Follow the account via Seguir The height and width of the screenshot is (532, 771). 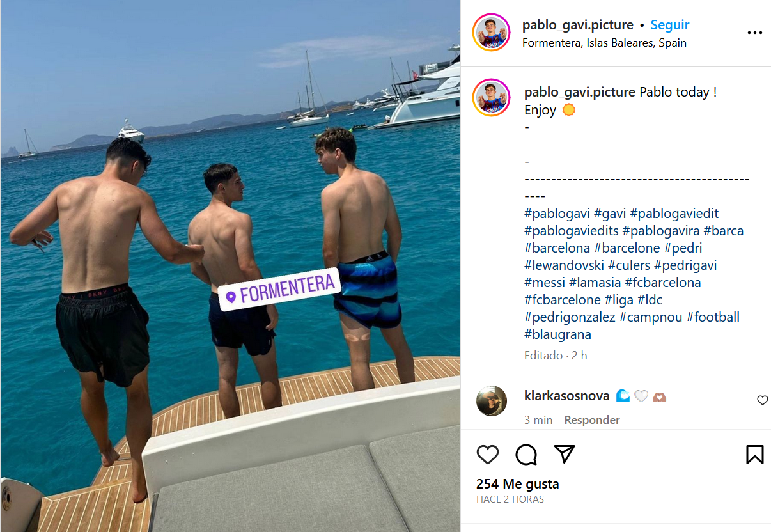[670, 25]
